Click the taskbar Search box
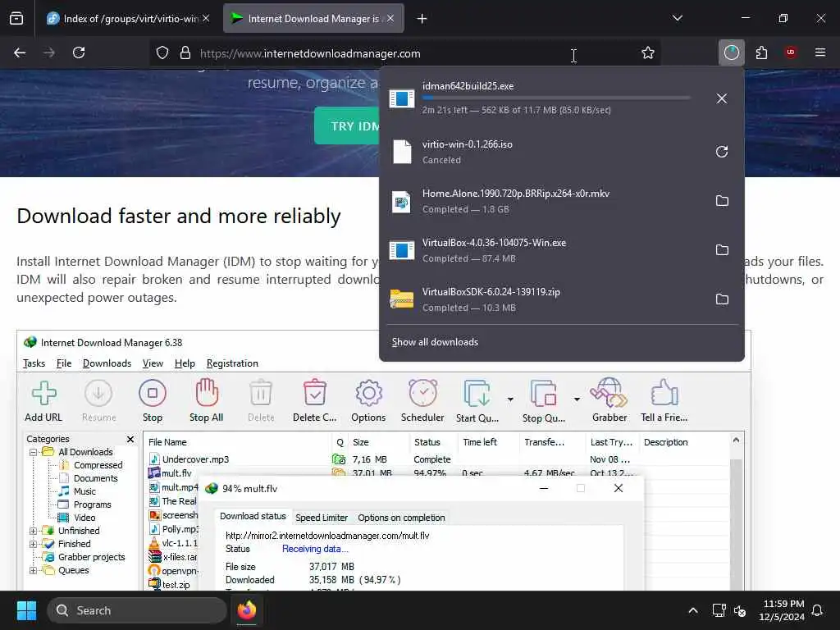Image resolution: width=840 pixels, height=630 pixels. pyautogui.click(x=137, y=610)
